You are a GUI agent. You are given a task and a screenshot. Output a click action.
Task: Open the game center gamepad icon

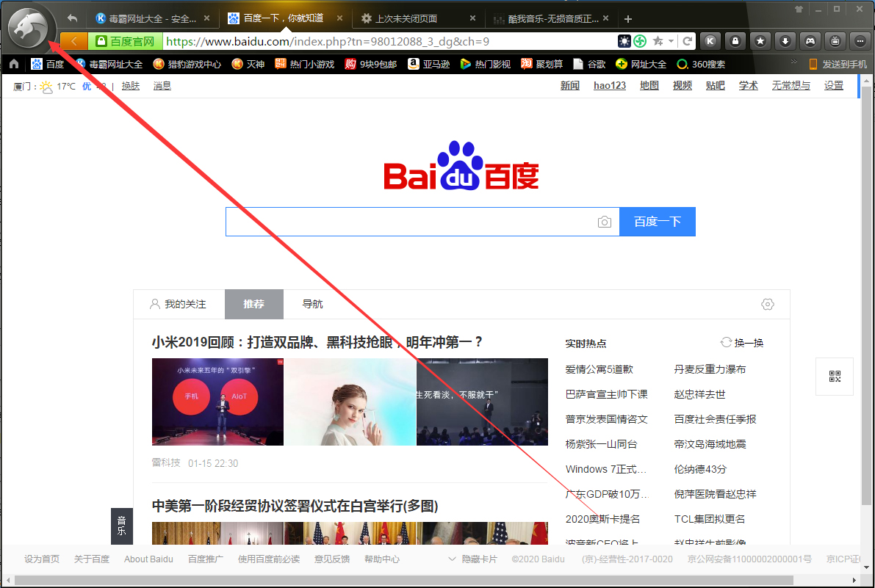[x=810, y=41]
